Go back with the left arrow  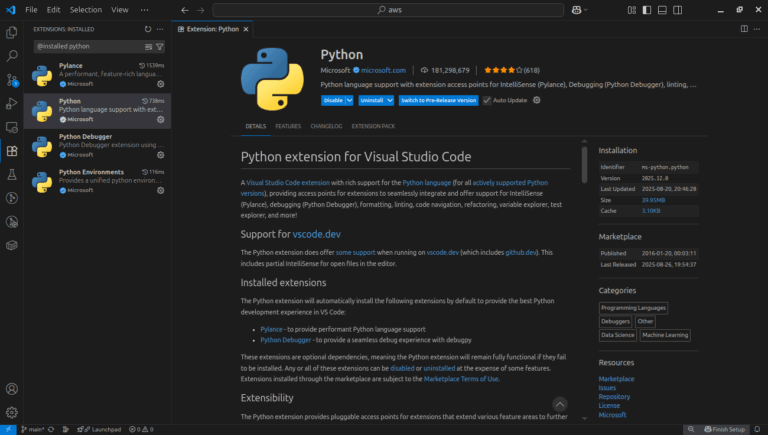click(185, 10)
